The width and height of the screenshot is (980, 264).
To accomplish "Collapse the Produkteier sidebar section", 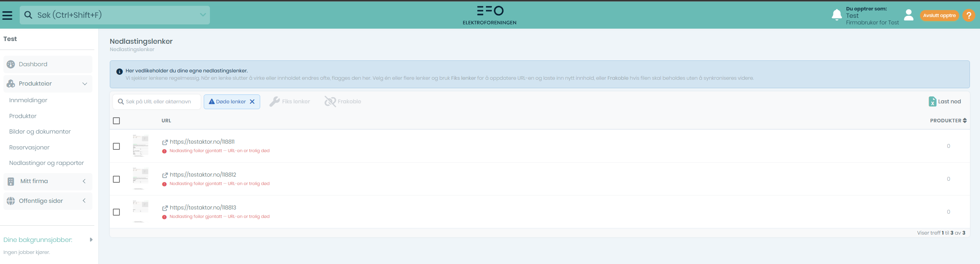I will 85,84.
